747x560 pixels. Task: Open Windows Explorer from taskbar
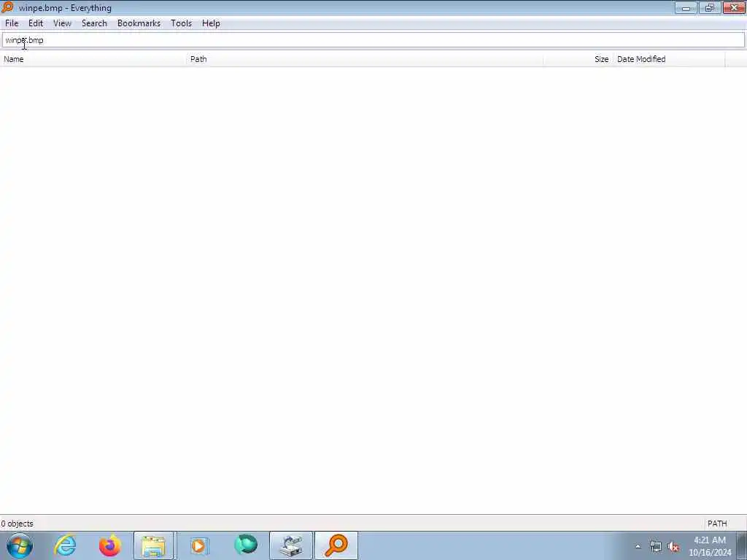pos(153,545)
